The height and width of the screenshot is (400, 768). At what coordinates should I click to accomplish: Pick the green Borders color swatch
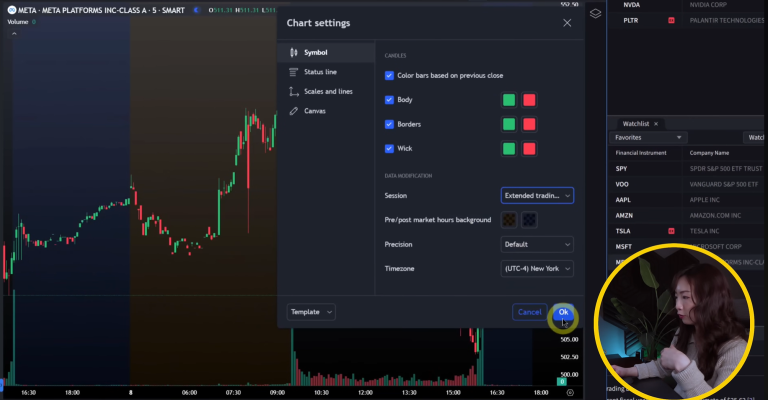point(509,125)
